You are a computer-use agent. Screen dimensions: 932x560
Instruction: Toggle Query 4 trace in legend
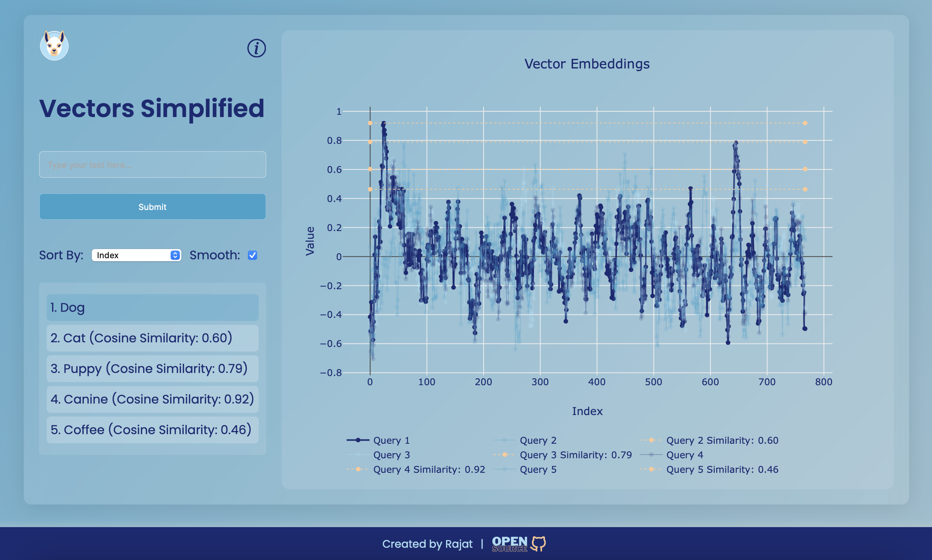coord(684,455)
